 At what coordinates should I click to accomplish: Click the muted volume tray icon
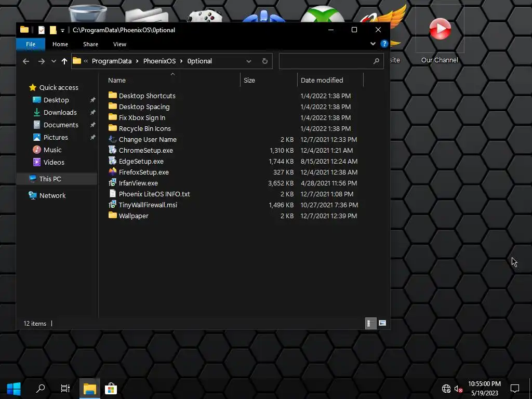tap(458, 389)
